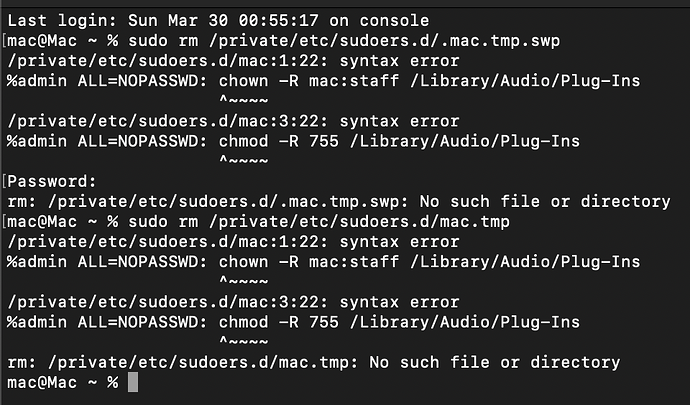Click the "Password:" prompt text
This screenshot has height=405, width=690.
pyautogui.click(x=52, y=181)
